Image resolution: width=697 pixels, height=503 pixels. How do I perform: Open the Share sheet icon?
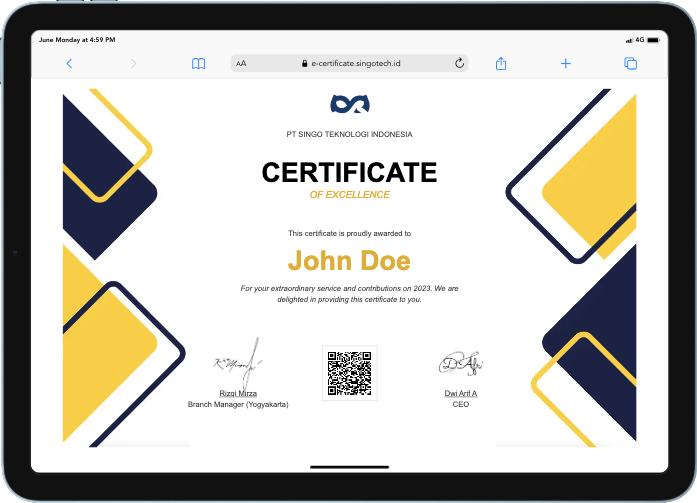[x=501, y=63]
